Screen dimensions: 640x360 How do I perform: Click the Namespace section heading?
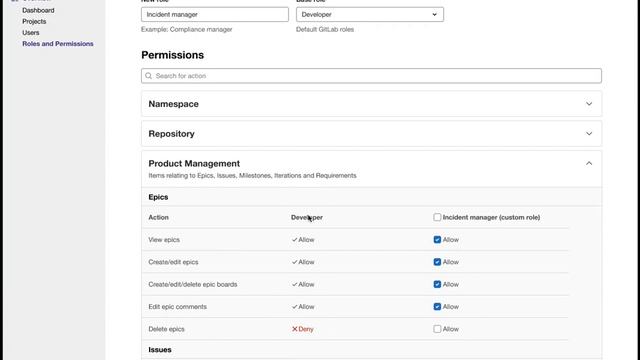tap(173, 104)
